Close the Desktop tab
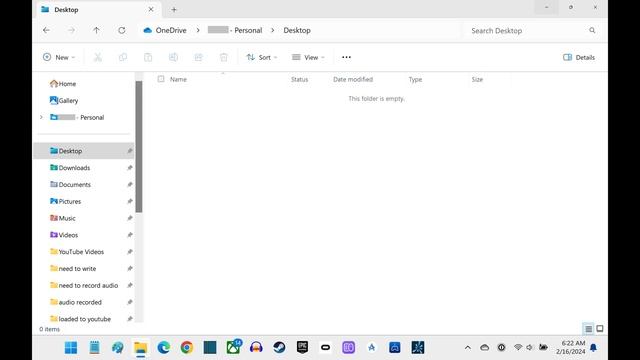 coord(151,9)
